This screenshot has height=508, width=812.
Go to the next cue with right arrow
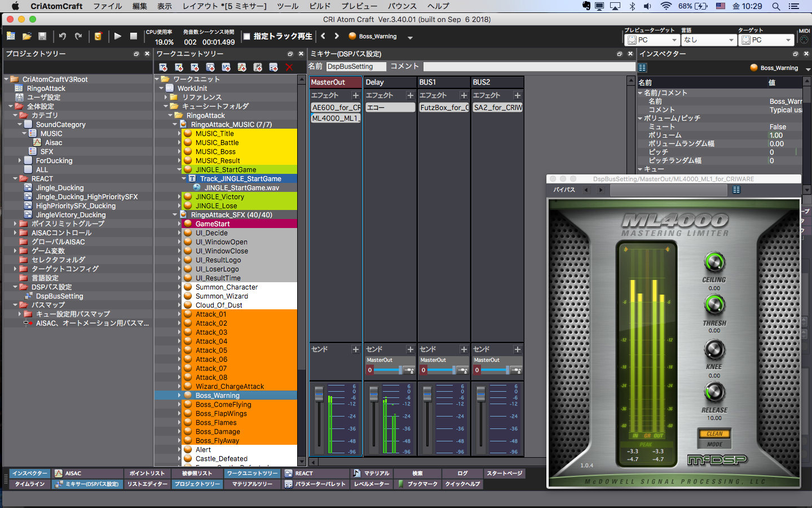337,36
